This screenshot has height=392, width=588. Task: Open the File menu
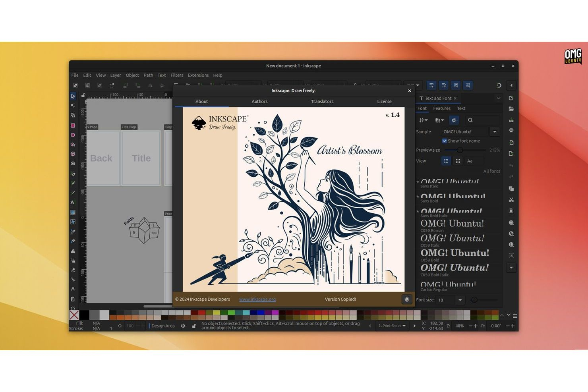click(x=75, y=75)
